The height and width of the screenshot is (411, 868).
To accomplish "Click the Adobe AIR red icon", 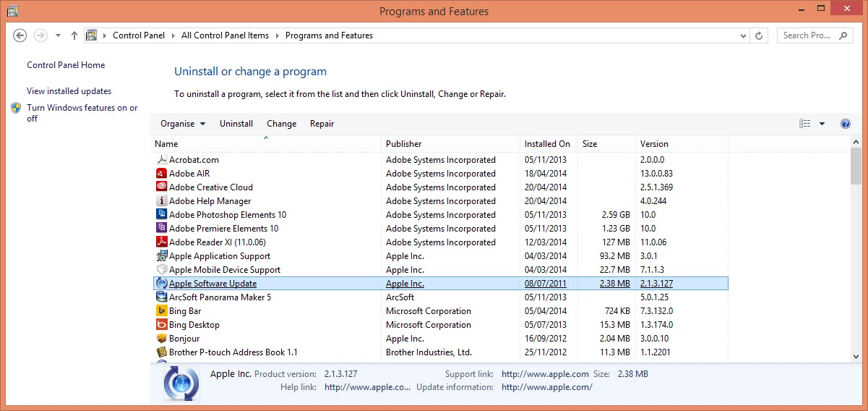I will 162,174.
